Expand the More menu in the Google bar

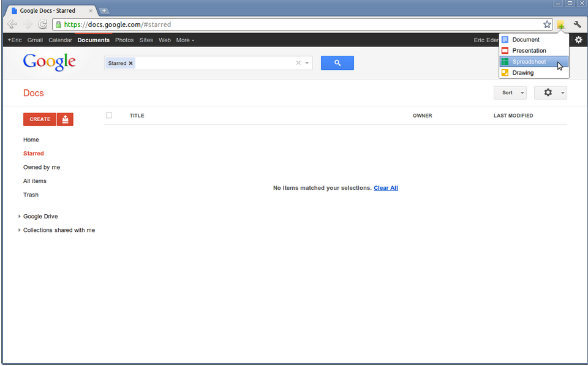tap(185, 40)
